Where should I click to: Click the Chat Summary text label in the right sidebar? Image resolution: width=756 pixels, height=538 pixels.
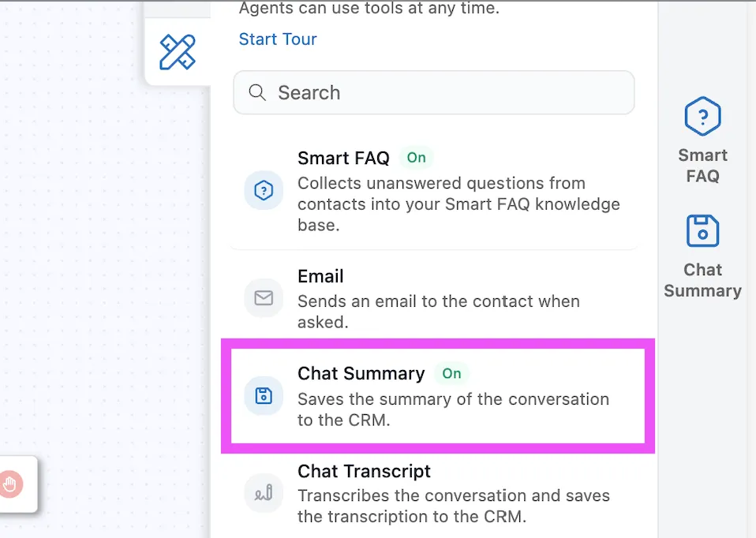[x=702, y=280]
